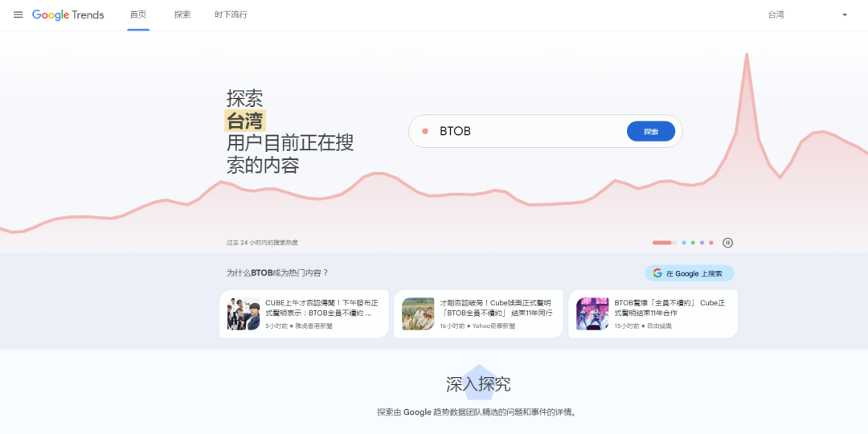This screenshot has height=434, width=868.
Task: Select the 首页 tab
Action: (x=138, y=15)
